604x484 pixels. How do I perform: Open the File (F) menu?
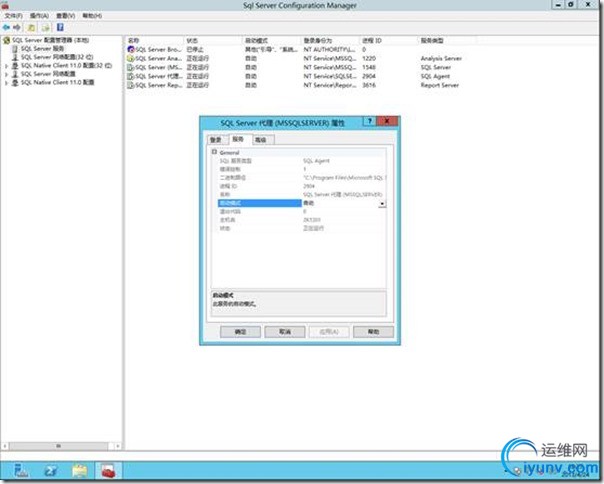pyautogui.click(x=13, y=16)
